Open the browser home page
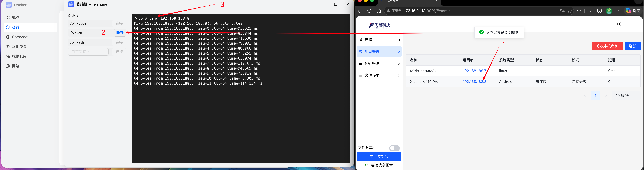The image size is (644, 170). [x=379, y=11]
